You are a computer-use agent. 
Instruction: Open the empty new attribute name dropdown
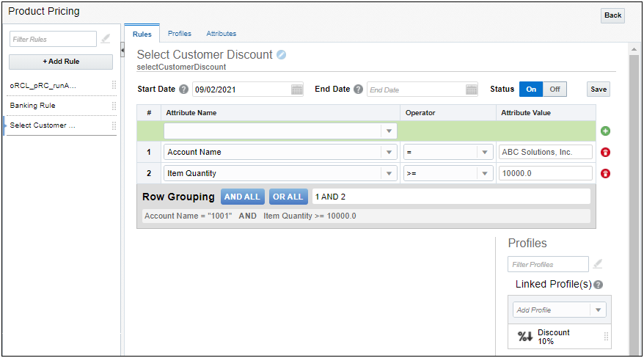(389, 131)
